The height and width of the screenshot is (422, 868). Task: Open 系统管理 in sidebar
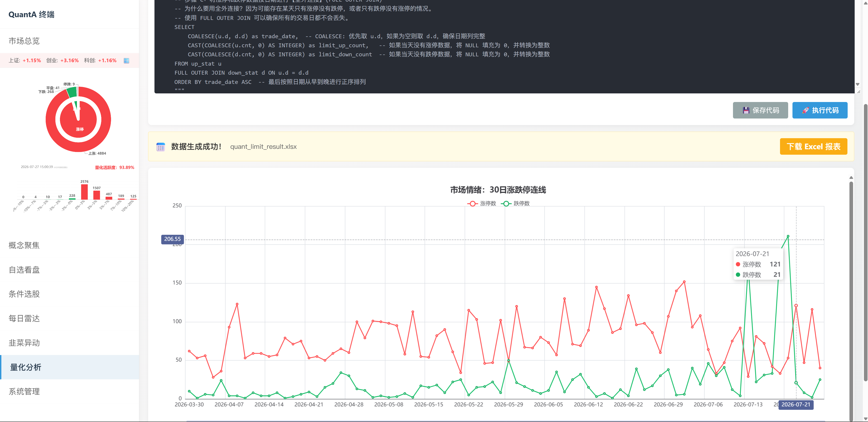click(x=24, y=391)
